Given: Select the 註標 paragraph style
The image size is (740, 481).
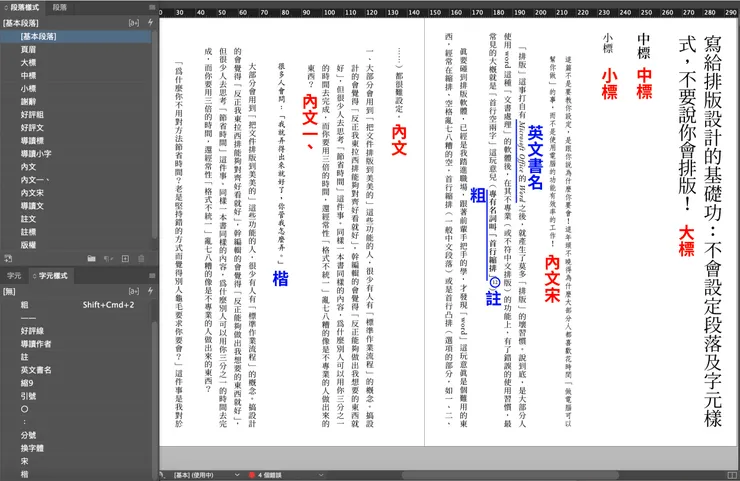Looking at the screenshot, I should [76, 232].
